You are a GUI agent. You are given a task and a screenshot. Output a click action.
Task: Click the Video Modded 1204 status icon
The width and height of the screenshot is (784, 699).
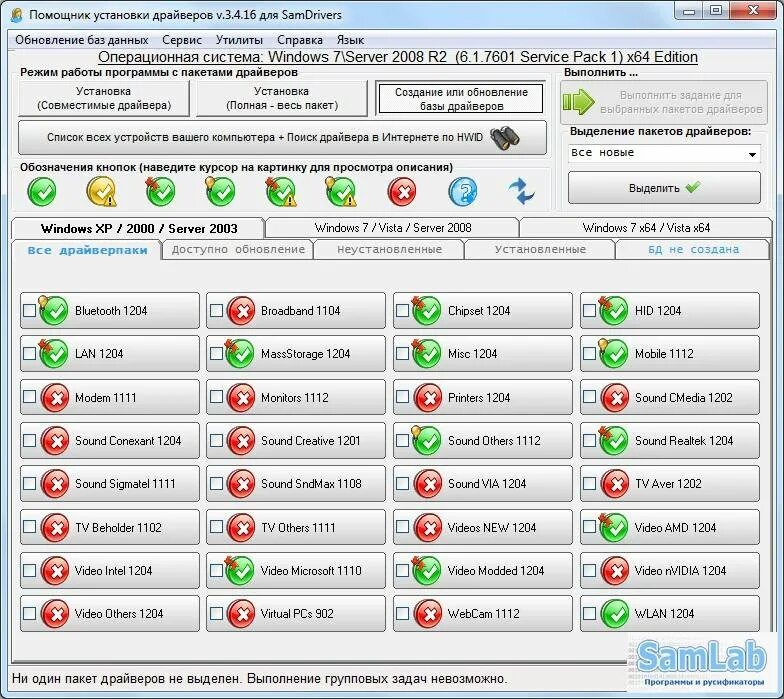[426, 570]
